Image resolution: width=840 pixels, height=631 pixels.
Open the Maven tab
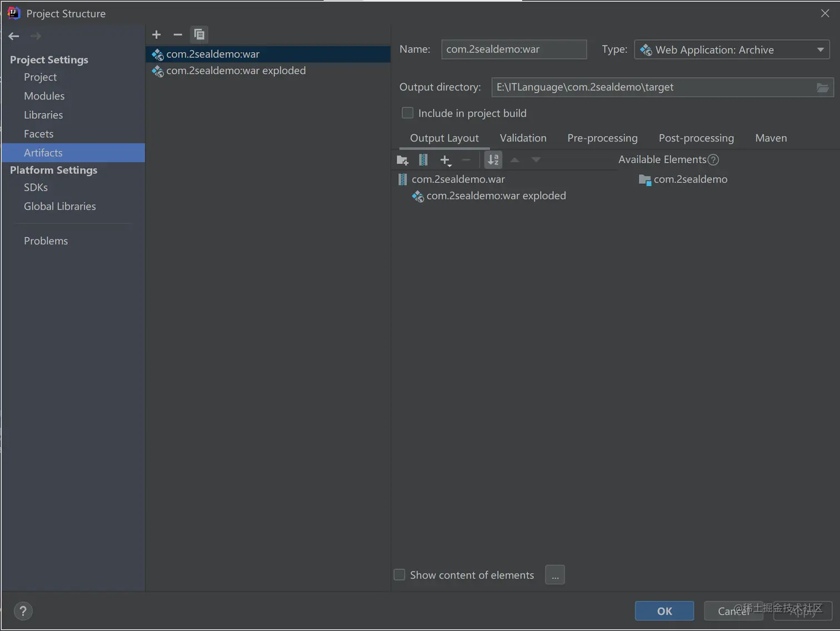pos(771,138)
